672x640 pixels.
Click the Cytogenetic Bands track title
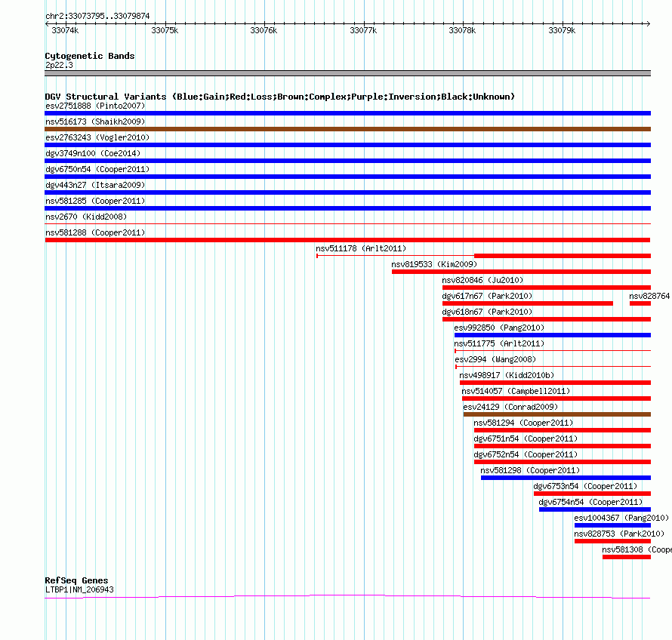point(90,56)
